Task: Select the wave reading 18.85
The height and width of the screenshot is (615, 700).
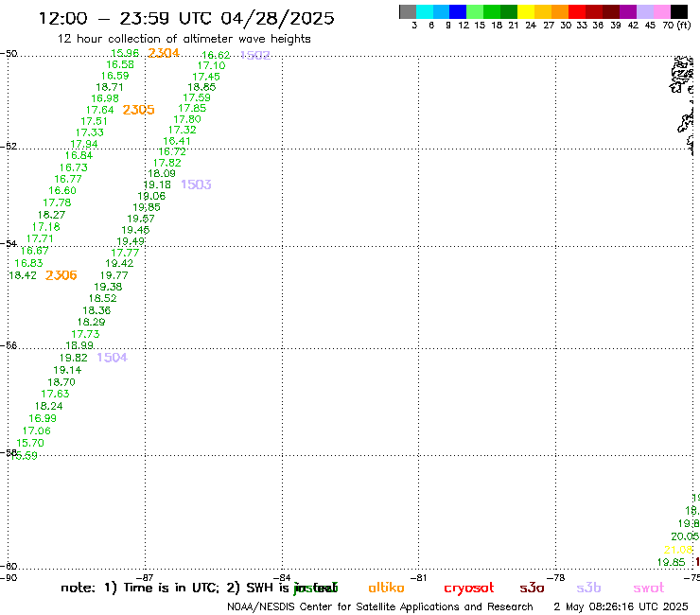Action: [201, 87]
